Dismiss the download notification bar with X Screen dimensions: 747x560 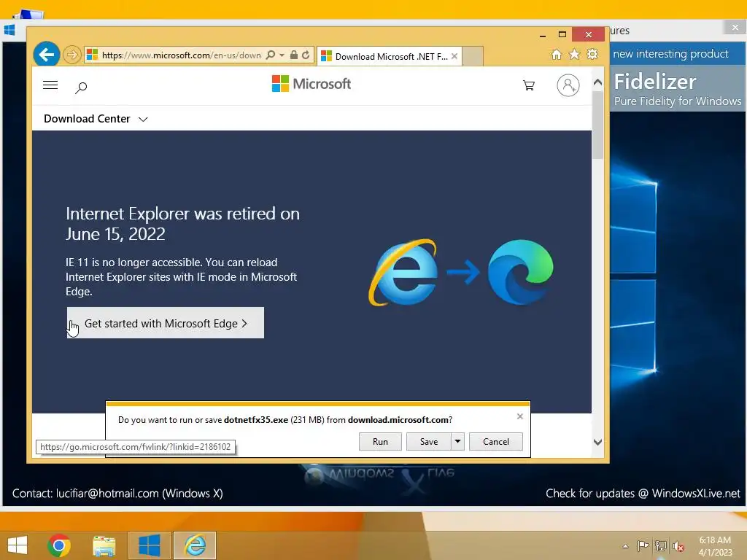519,416
